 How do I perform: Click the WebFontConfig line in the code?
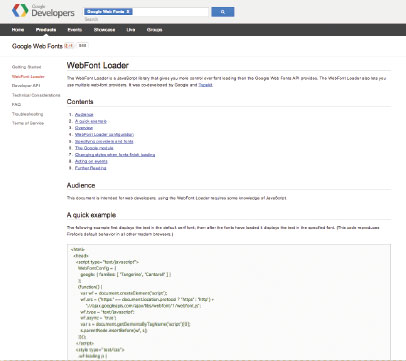point(97,268)
